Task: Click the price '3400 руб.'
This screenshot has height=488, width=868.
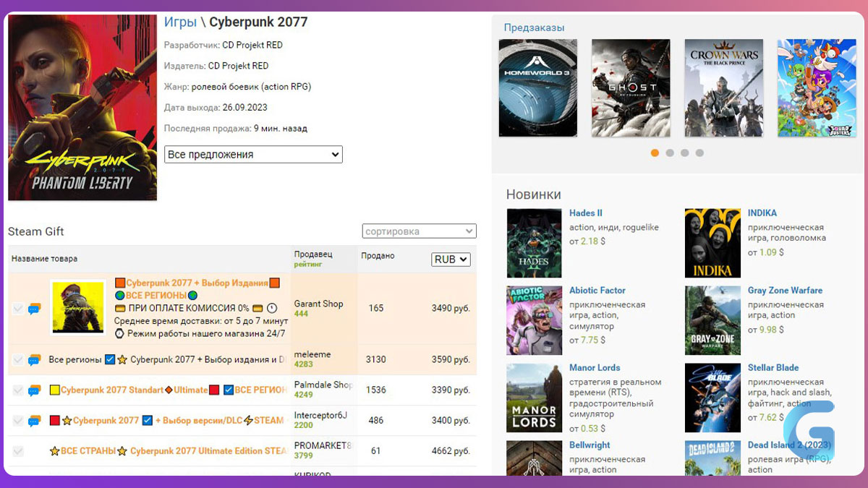Action: tap(451, 421)
